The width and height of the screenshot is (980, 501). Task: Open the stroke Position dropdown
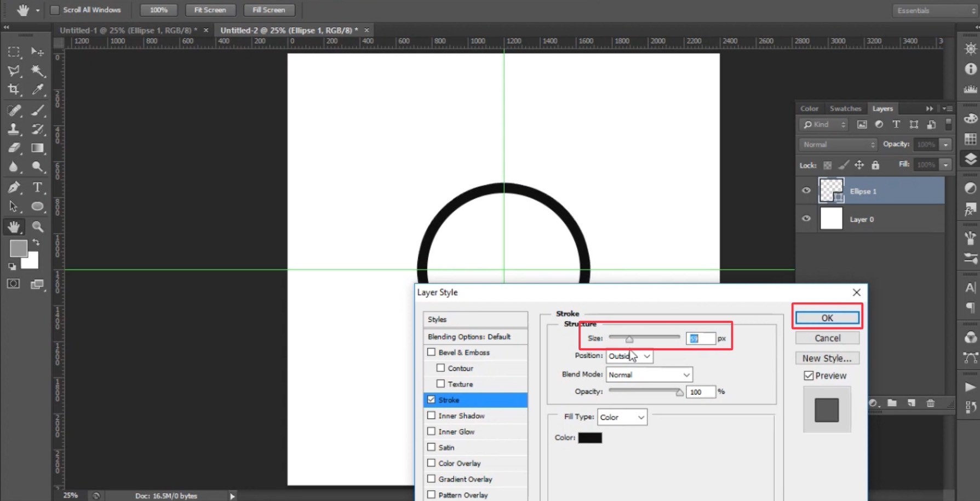click(x=629, y=356)
